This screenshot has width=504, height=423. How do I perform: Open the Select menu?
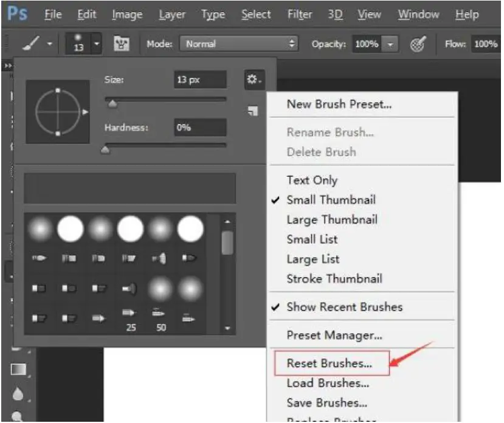tap(256, 15)
